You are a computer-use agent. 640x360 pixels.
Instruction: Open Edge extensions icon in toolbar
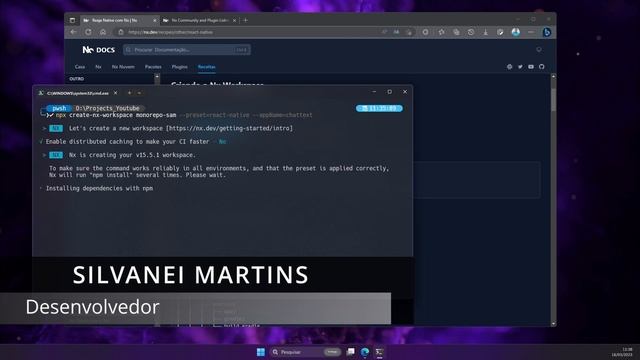pos(425,32)
